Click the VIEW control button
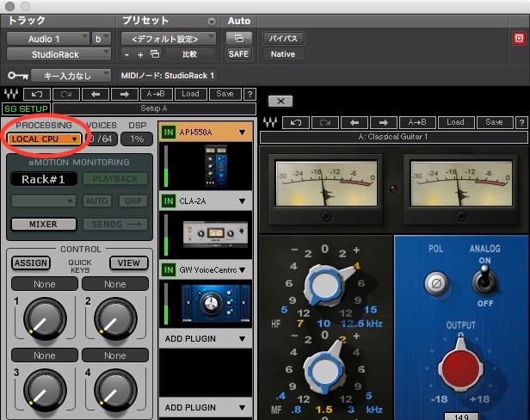Image resolution: width=530 pixels, height=420 pixels. 129,263
